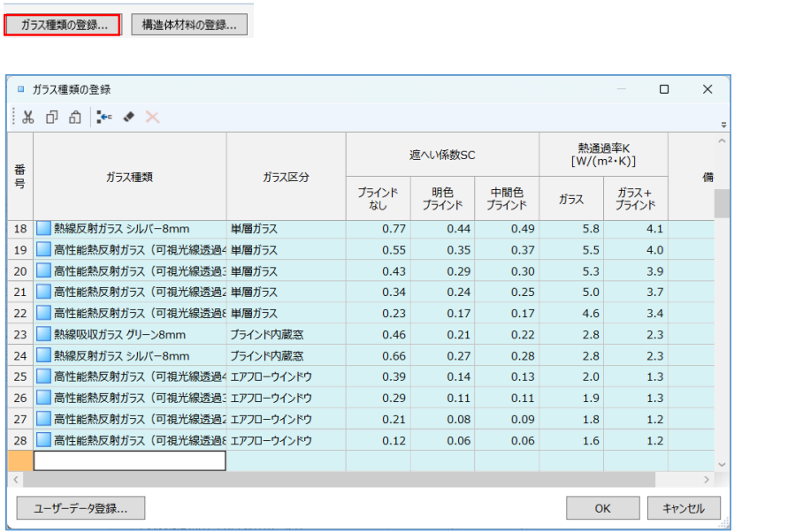Click the insert row arrow icon
This screenshot has height=532, width=803.
[x=104, y=117]
